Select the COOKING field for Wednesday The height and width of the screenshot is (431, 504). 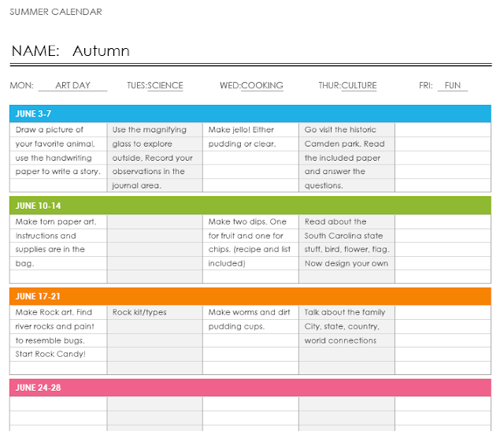pos(262,85)
